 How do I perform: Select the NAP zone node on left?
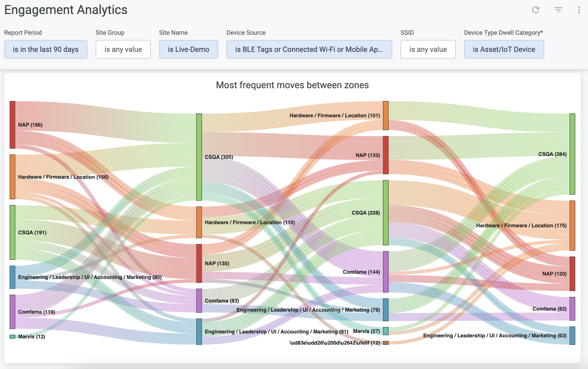point(13,124)
